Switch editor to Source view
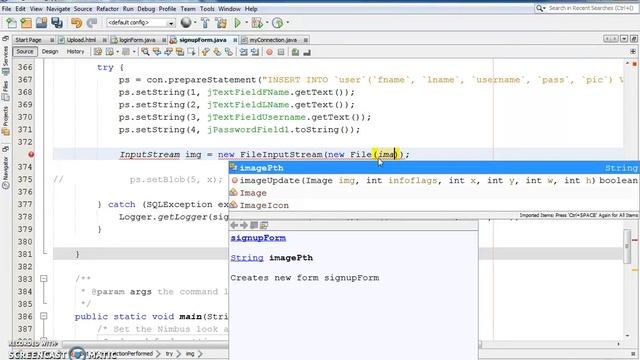 (x=25, y=51)
